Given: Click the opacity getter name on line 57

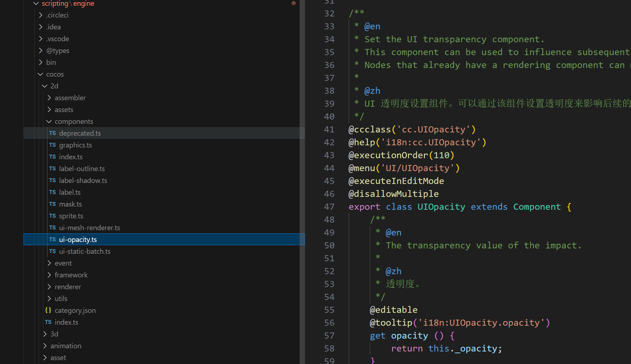Looking at the screenshot, I should (x=409, y=336).
